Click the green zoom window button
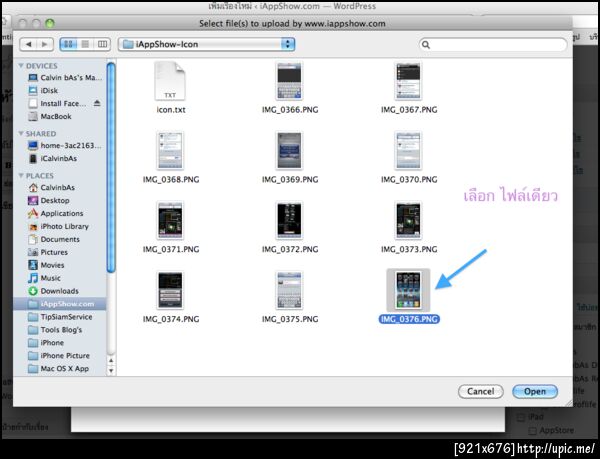 tap(50, 24)
